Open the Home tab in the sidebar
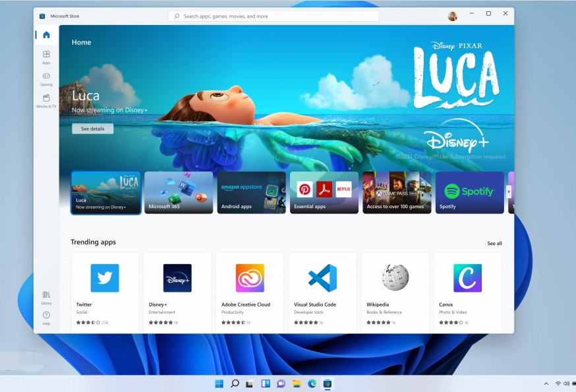This screenshot has width=576, height=392. pos(46,35)
